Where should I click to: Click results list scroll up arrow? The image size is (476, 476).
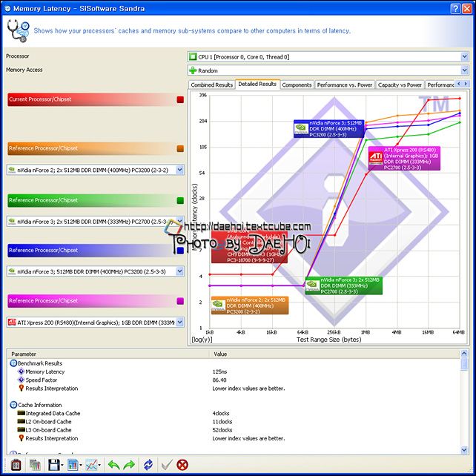(464, 353)
